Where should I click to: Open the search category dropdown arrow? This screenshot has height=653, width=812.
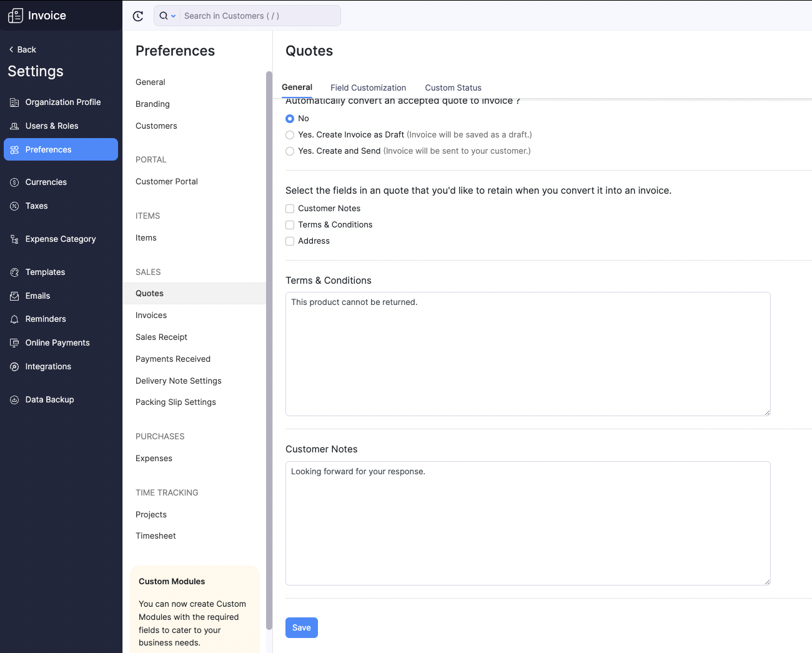tap(173, 16)
